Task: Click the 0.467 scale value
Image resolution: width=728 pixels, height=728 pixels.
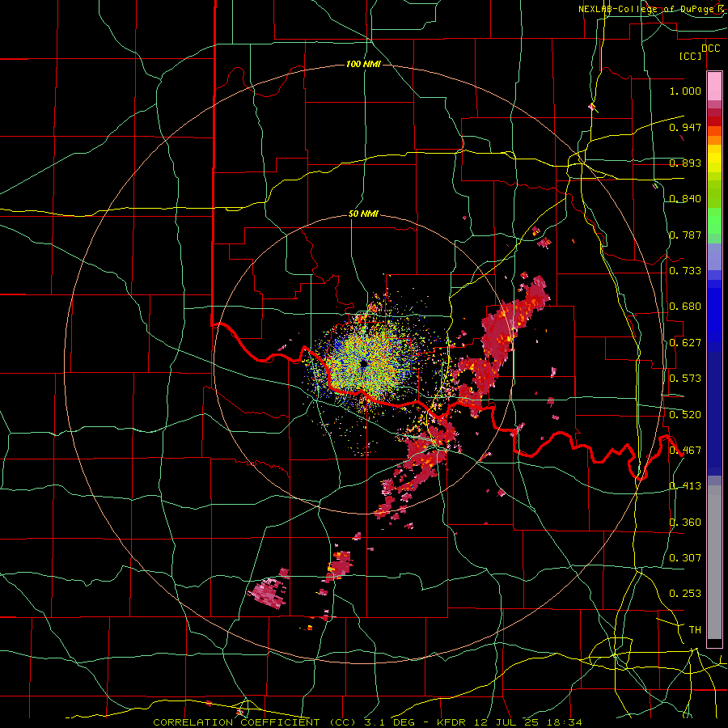Action: click(685, 451)
